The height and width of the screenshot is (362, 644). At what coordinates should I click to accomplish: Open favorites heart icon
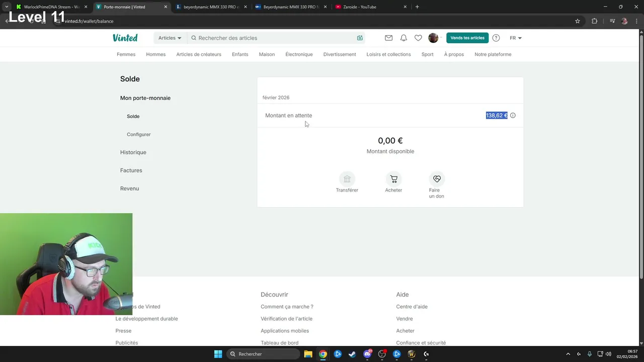click(418, 38)
